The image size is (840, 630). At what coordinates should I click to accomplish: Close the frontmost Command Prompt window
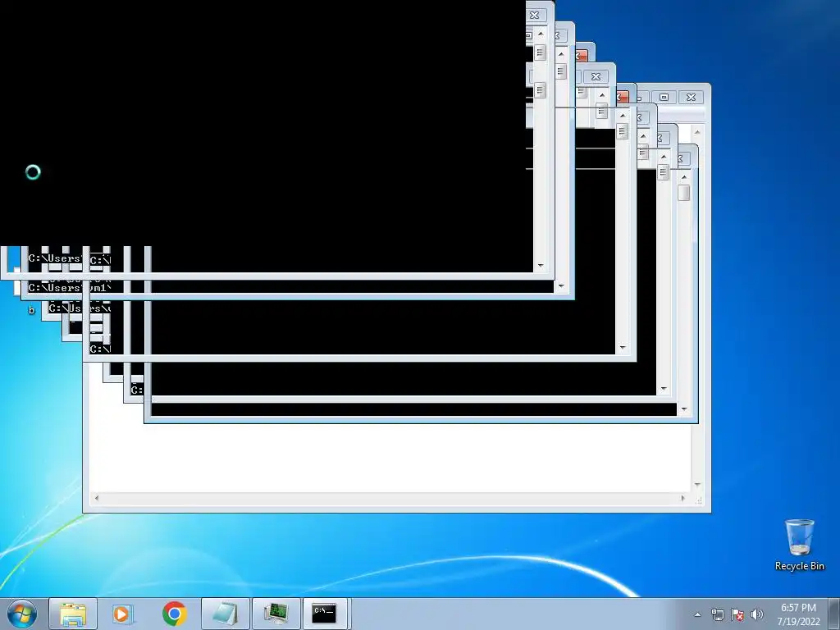click(x=534, y=15)
